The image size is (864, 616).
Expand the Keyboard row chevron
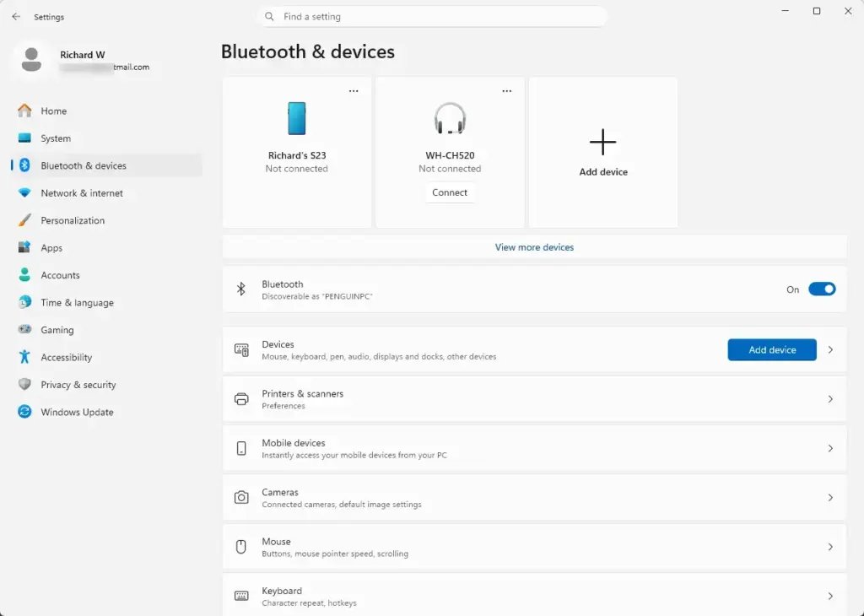pyautogui.click(x=830, y=596)
